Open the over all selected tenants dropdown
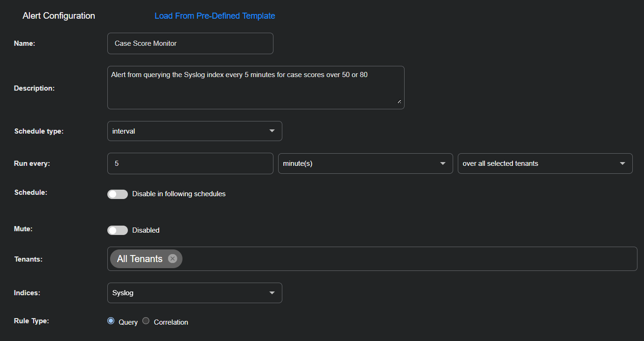 point(545,163)
